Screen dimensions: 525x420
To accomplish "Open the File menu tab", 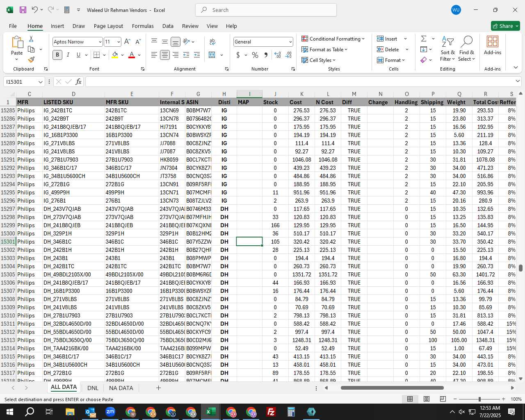I will tap(13, 26).
